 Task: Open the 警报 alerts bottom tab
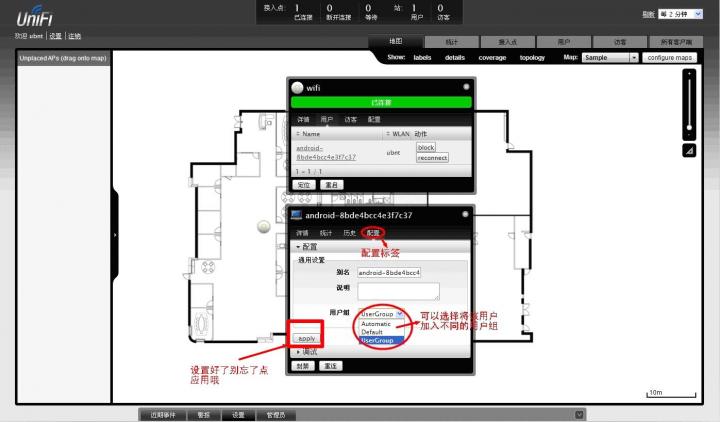tap(203, 415)
